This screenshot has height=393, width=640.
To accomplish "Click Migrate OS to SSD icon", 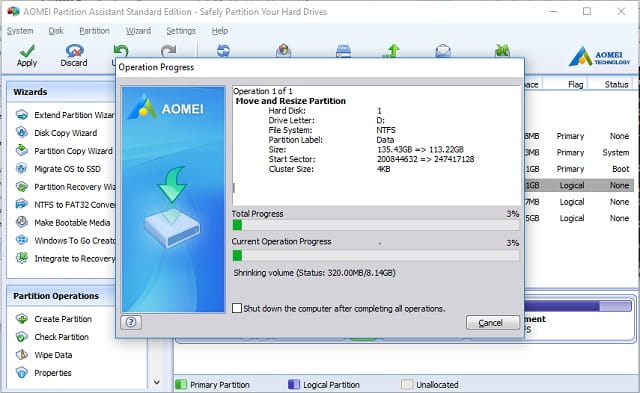I will point(22,169).
